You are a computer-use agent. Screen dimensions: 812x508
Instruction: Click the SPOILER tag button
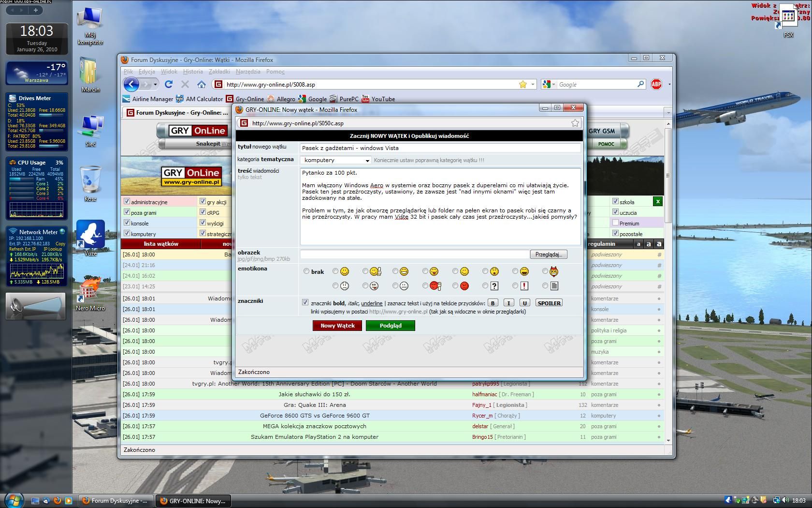549,303
